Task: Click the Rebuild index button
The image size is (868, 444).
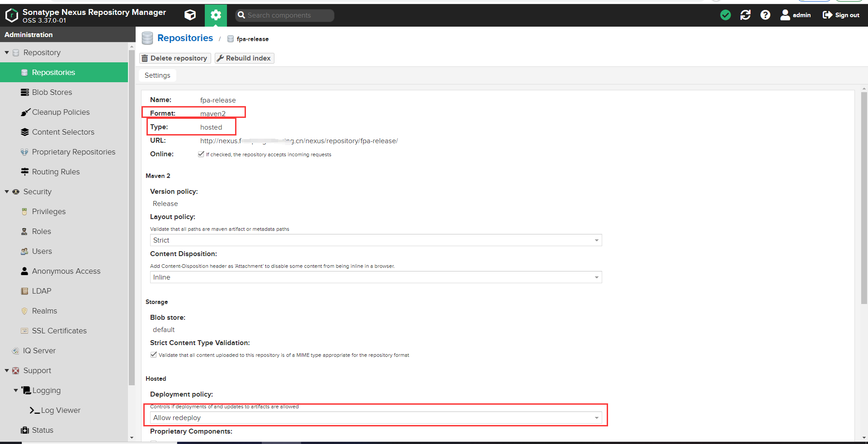Action: [245, 58]
